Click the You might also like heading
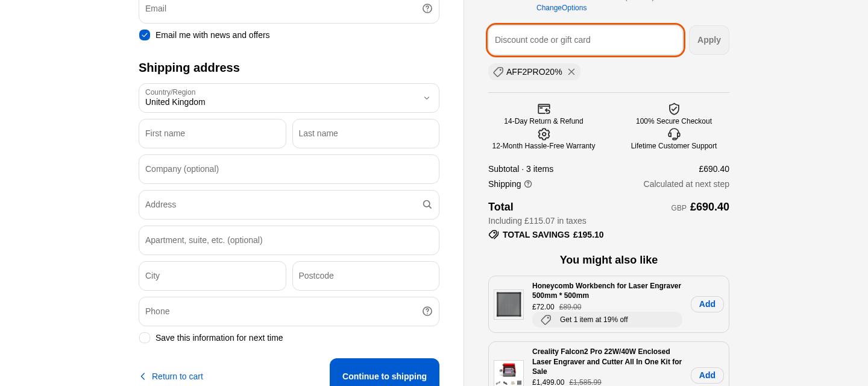This screenshot has width=868, height=386. coord(609,260)
